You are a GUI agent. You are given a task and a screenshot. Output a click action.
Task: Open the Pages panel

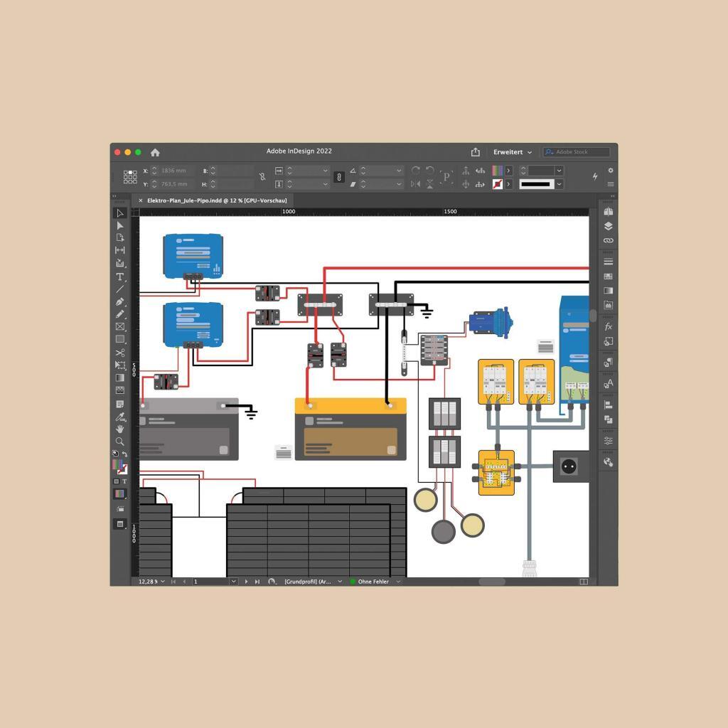[x=607, y=212]
